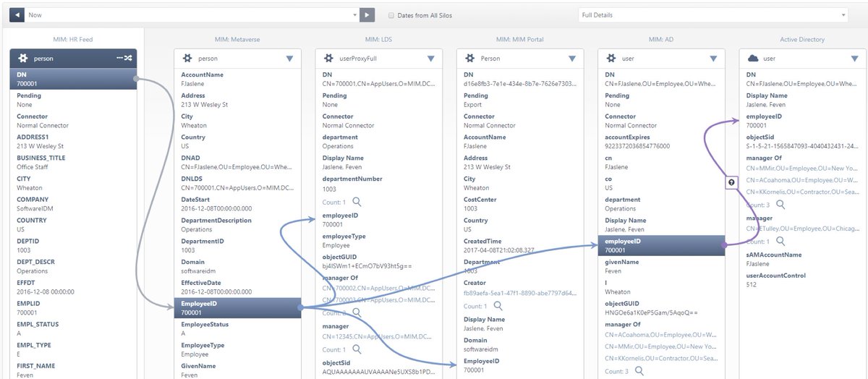Click the gear icon on MIM: AD user card
Image resolution: width=868 pixels, height=379 pixels.
(x=612, y=58)
